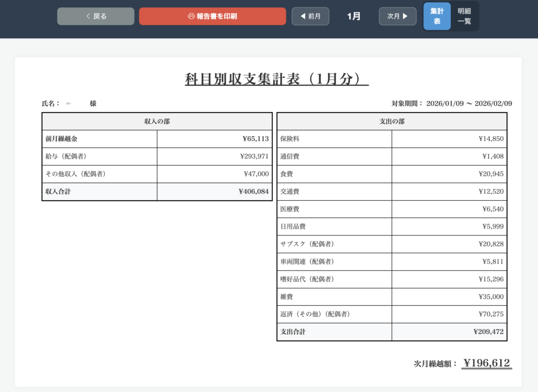Switch to the 集計表 tab

(437, 16)
